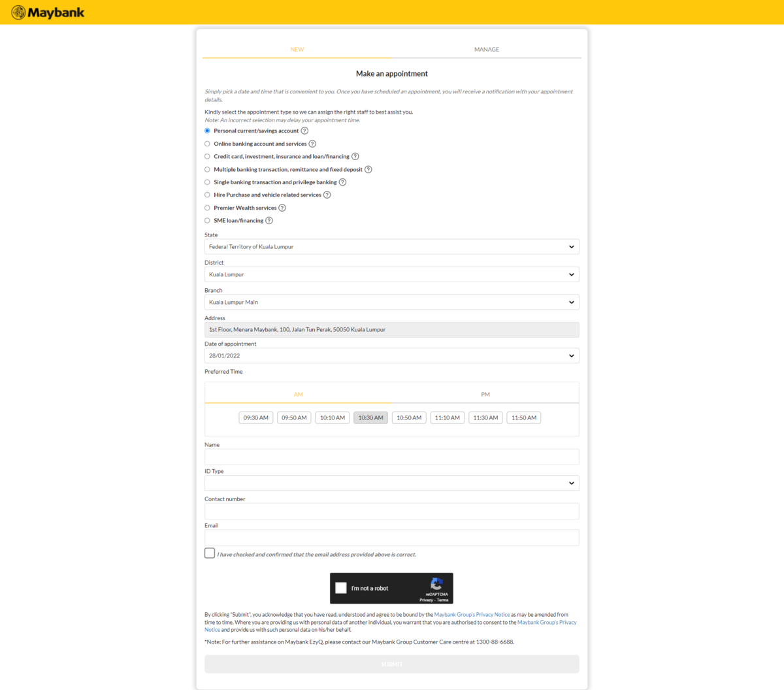
Task: Select Credit card, investment, insurance radio
Action: coord(207,156)
